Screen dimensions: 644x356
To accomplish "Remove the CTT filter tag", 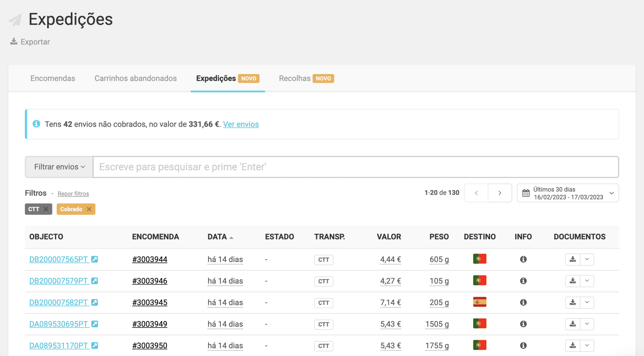I will [46, 209].
